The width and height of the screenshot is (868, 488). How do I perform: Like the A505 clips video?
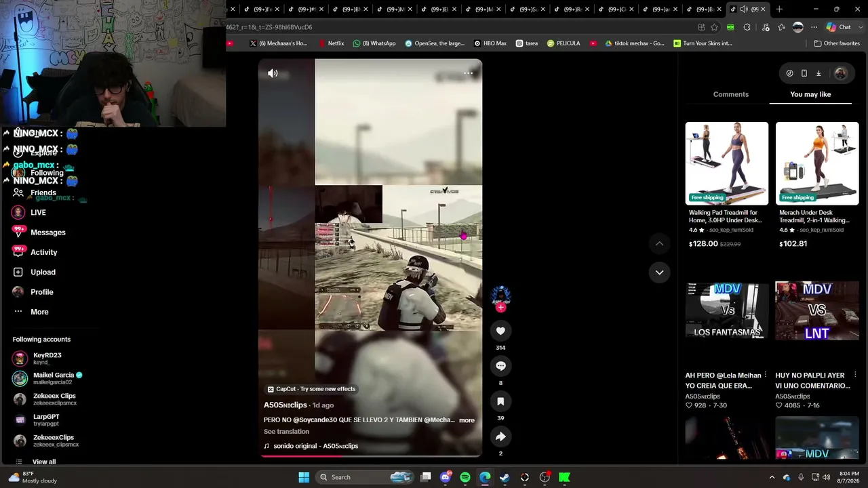pos(500,331)
